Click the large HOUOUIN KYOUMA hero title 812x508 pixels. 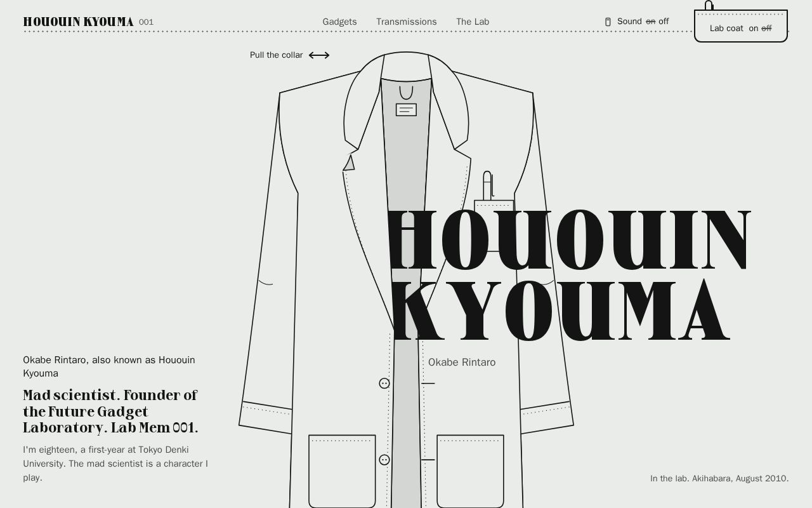pos(569,276)
